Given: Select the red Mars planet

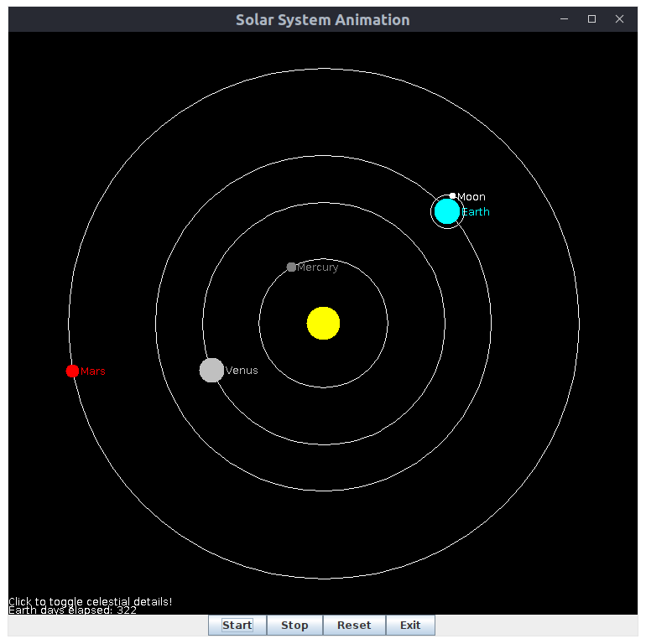Looking at the screenshot, I should coord(72,371).
